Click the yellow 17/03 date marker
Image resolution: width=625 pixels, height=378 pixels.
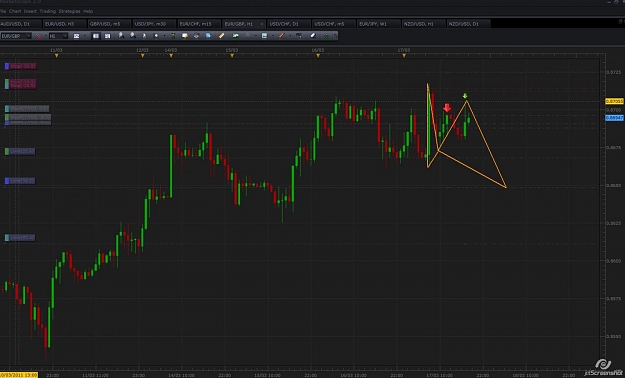tap(404, 56)
